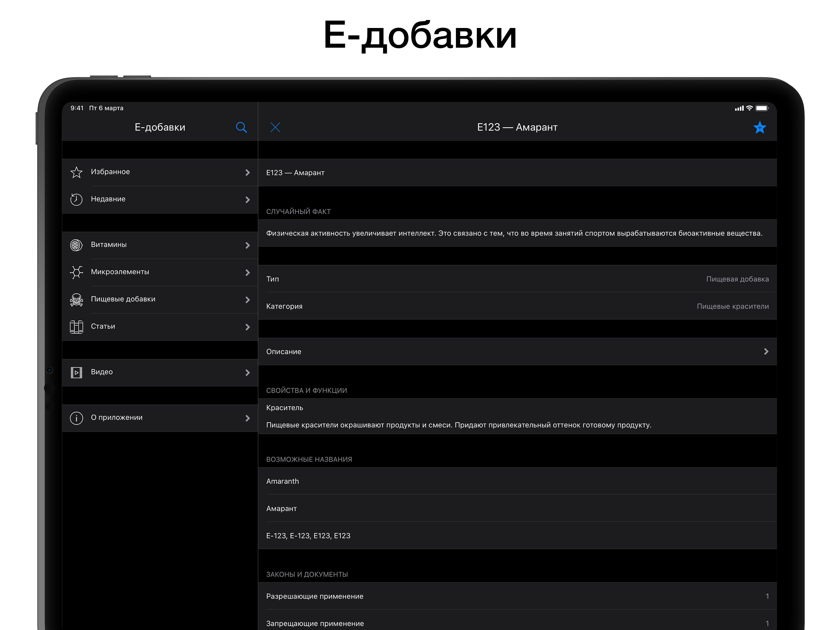The width and height of the screenshot is (840, 630).
Task: Expand the Пищевые добавки chevron
Action: click(248, 300)
